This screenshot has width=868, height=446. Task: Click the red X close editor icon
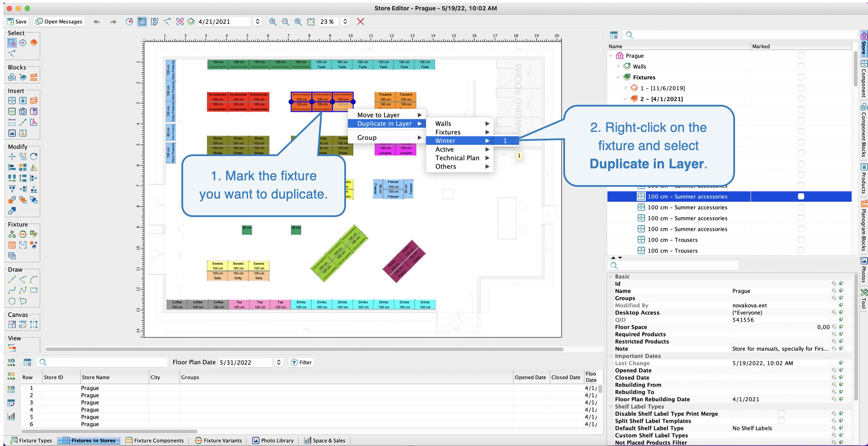361,22
